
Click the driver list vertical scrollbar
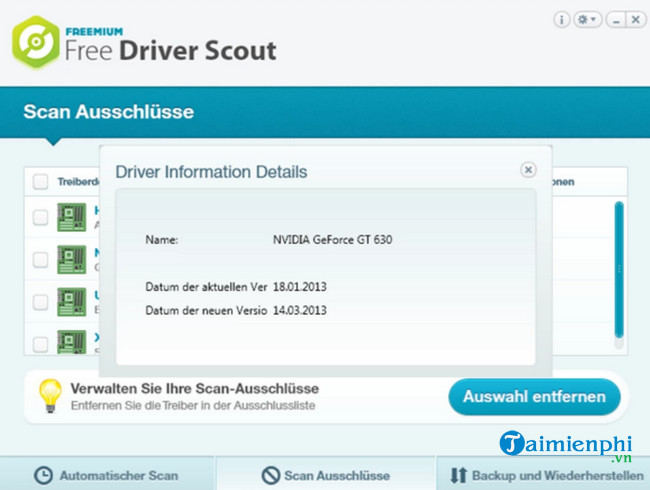(619, 269)
